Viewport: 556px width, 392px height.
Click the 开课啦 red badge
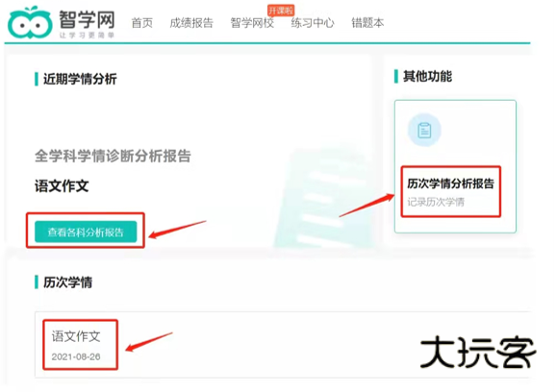point(281,11)
